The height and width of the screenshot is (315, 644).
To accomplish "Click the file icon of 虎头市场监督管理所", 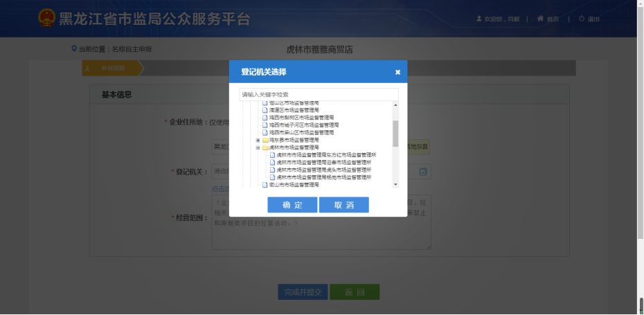I will click(x=273, y=170).
